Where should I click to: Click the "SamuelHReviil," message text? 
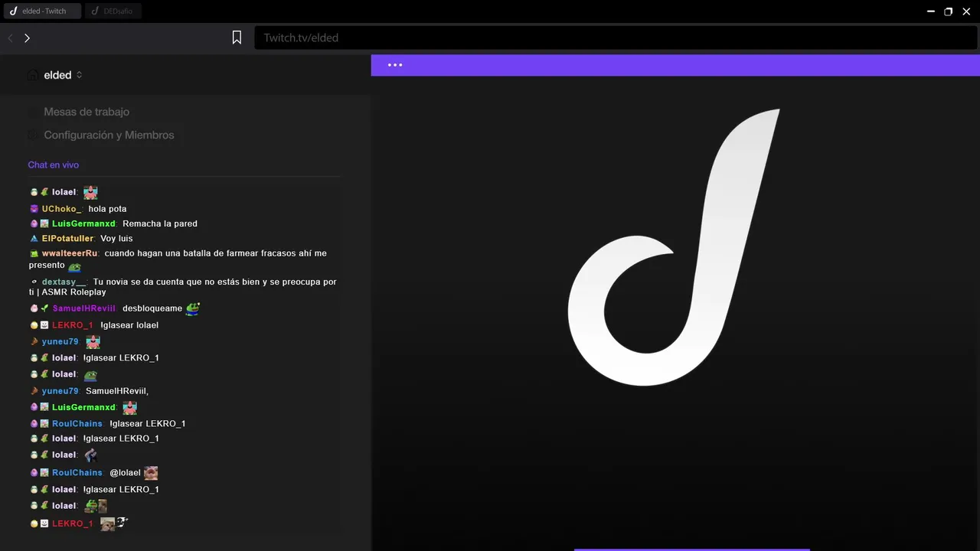[x=117, y=391]
